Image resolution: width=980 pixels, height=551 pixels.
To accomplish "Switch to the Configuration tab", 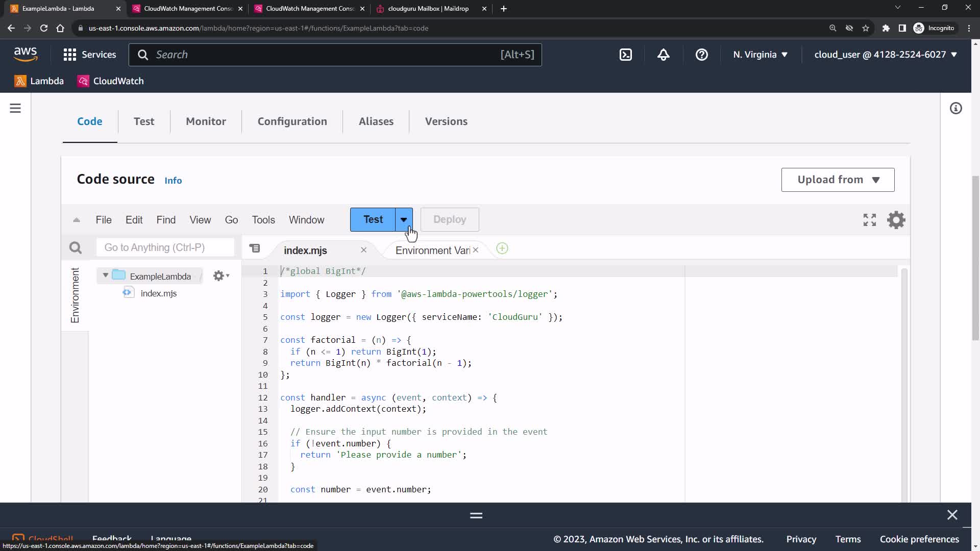I will pyautogui.click(x=292, y=121).
